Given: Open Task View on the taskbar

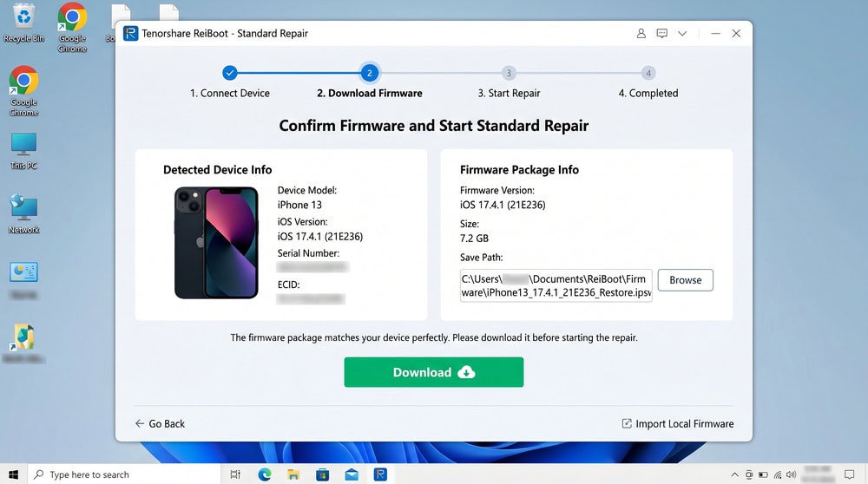Looking at the screenshot, I should pos(235,474).
